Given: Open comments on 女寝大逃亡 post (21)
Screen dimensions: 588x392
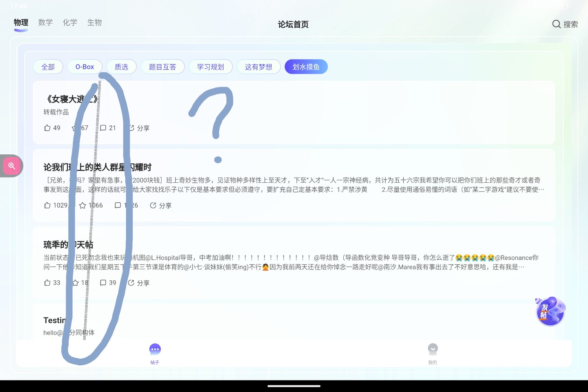Looking at the screenshot, I should 108,128.
